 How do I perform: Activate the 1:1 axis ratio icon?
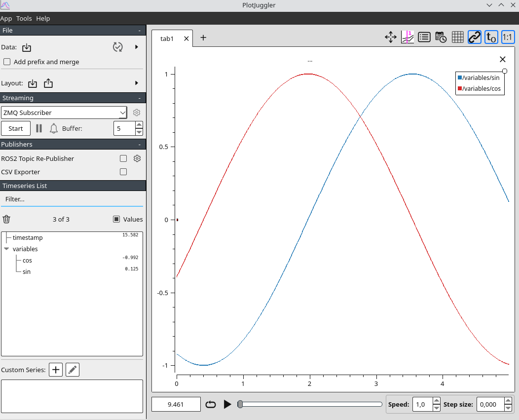(x=508, y=37)
